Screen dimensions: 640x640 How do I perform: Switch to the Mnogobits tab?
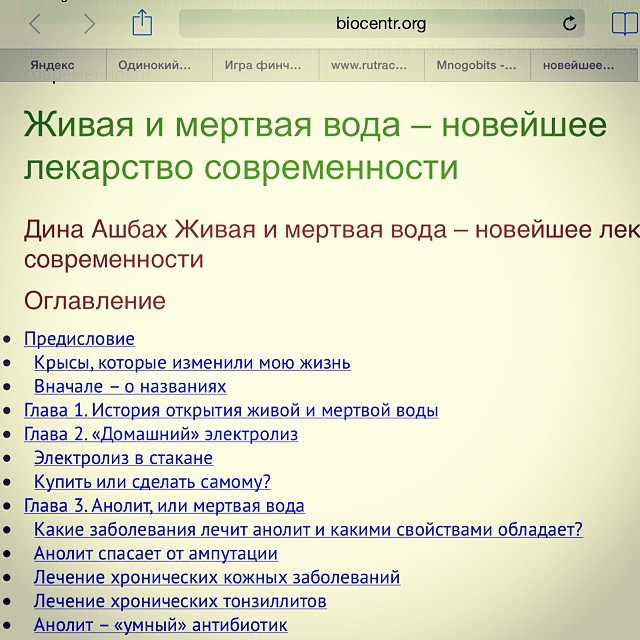pyautogui.click(x=477, y=65)
